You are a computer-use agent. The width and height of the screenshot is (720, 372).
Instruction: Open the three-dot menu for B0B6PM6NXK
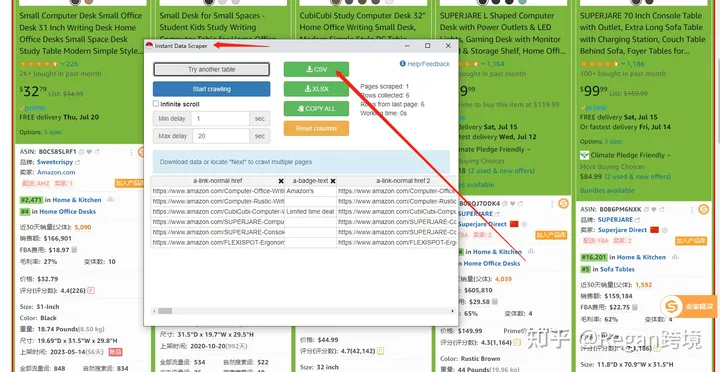coord(692,210)
